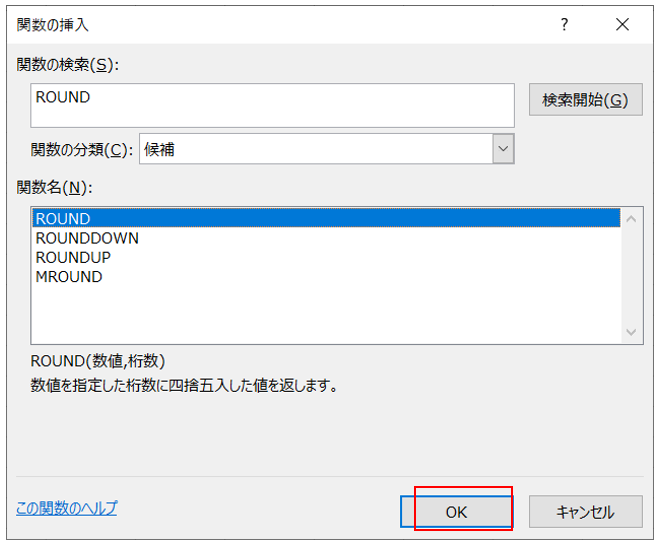
Task: Click the function list scrollbar track
Action: click(x=632, y=275)
